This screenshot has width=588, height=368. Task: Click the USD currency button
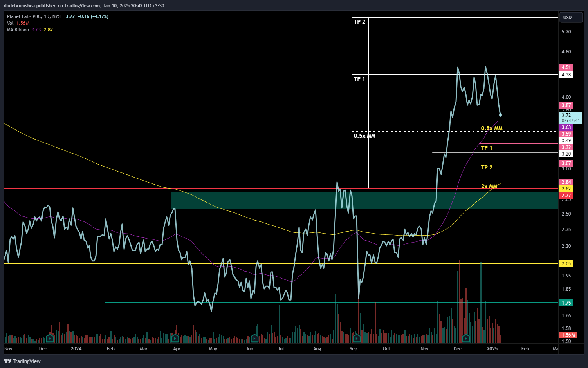coord(572,17)
